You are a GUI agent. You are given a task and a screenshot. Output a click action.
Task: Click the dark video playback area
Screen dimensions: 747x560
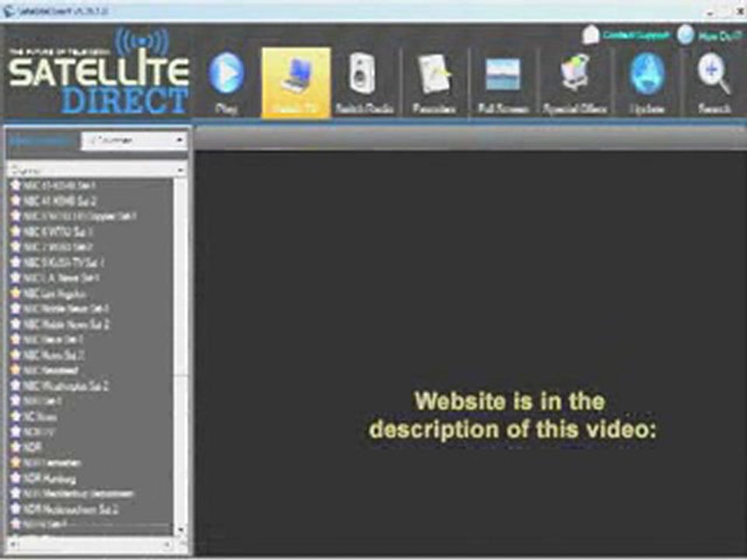pyautogui.click(x=470, y=352)
